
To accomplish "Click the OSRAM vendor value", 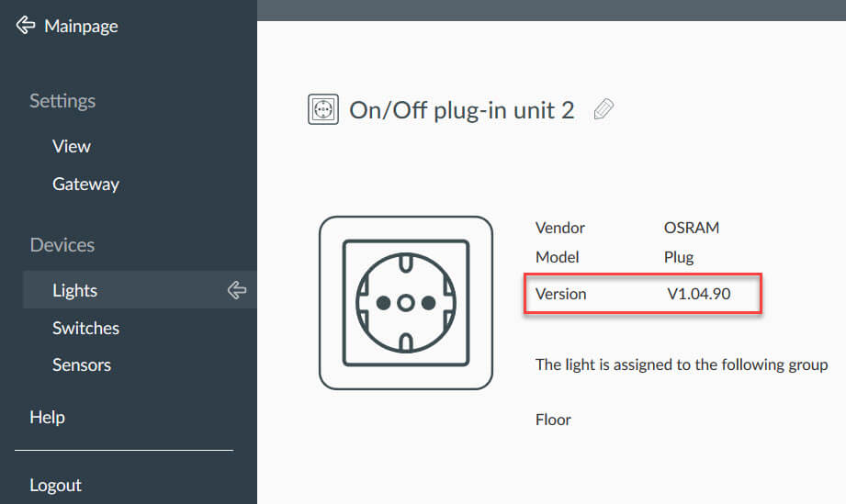I will coord(691,228).
